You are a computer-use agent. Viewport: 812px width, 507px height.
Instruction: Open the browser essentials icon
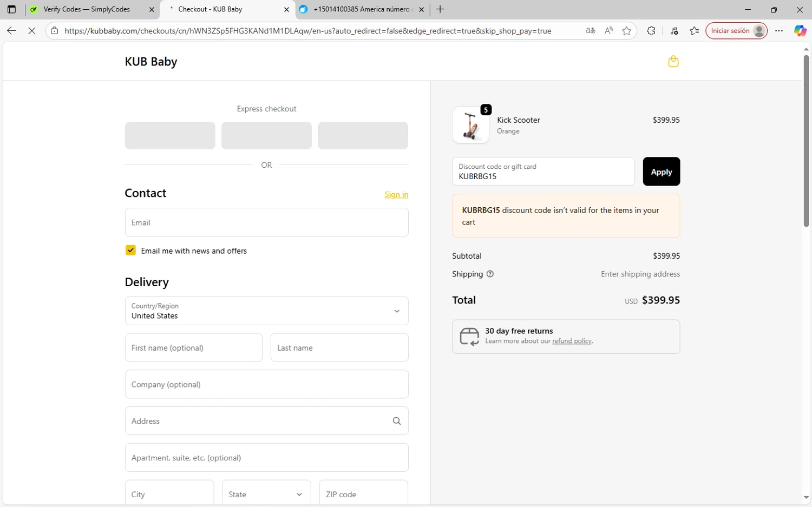point(674,31)
